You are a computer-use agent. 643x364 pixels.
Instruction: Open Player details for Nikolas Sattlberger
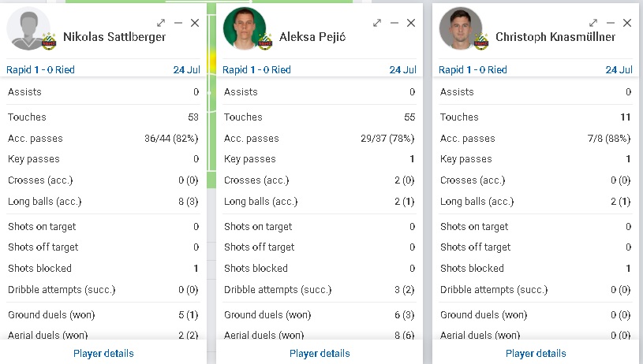click(103, 353)
